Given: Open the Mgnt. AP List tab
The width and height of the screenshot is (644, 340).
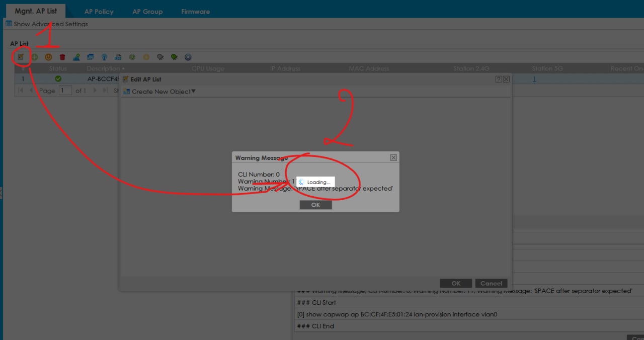Looking at the screenshot, I should tap(36, 11).
